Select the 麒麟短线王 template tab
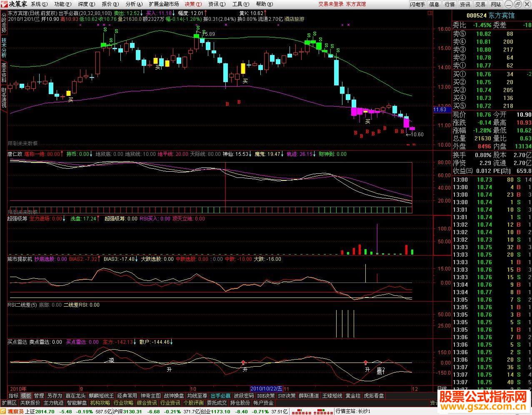The width and height of the screenshot is (532, 415). click(101, 395)
